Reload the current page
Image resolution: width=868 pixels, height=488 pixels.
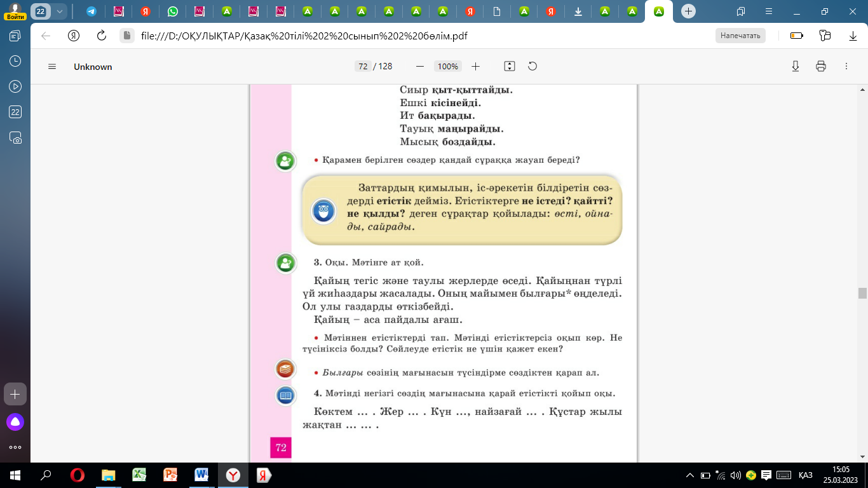pyautogui.click(x=101, y=36)
